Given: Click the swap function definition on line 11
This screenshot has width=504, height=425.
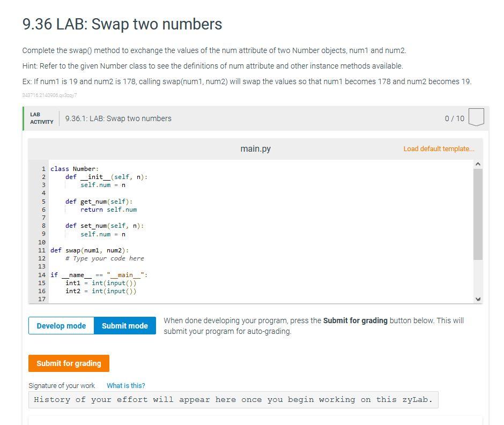Looking at the screenshot, I should coord(88,250).
